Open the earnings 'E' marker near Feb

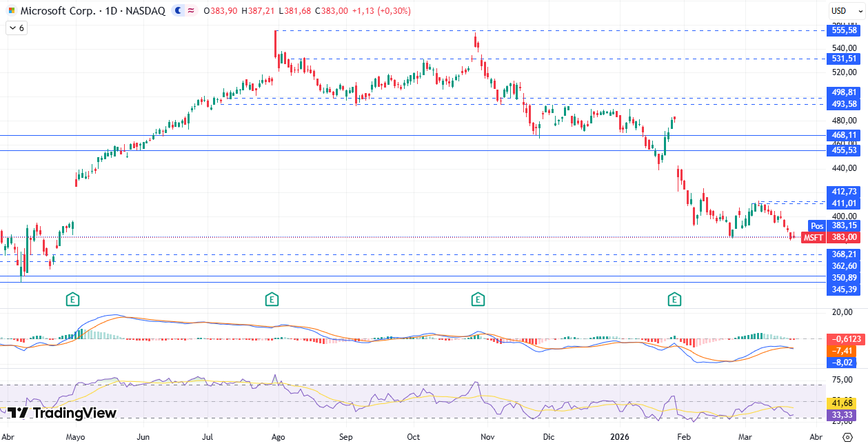674,299
